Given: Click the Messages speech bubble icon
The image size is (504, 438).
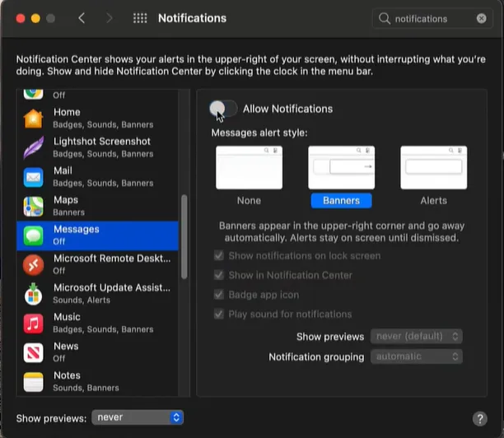Looking at the screenshot, I should pos(33,235).
